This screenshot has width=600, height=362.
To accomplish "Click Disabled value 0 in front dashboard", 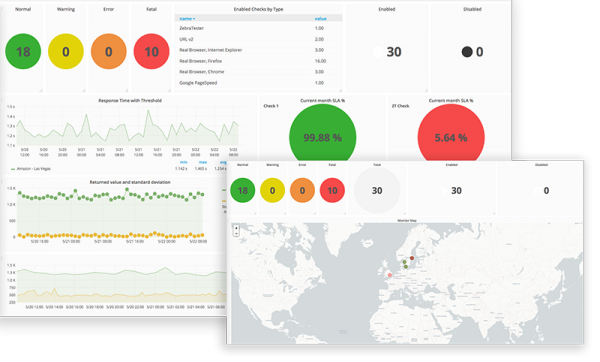I will coord(546,191).
